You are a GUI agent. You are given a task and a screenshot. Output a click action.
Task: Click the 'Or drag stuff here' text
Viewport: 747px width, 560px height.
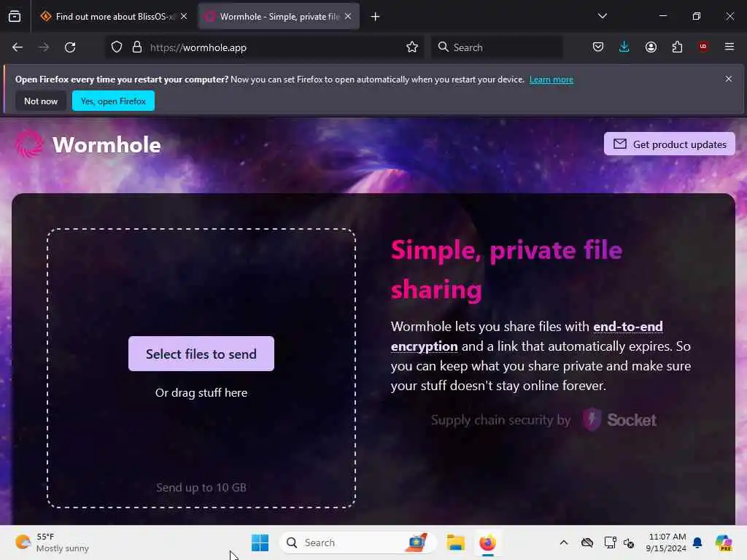pyautogui.click(x=201, y=393)
